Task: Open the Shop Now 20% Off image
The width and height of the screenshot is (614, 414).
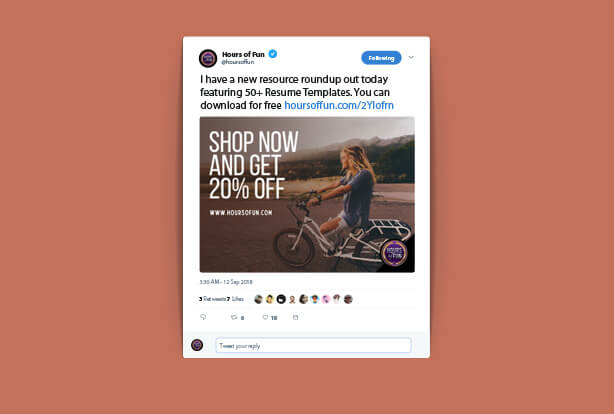Action: pyautogui.click(x=307, y=194)
